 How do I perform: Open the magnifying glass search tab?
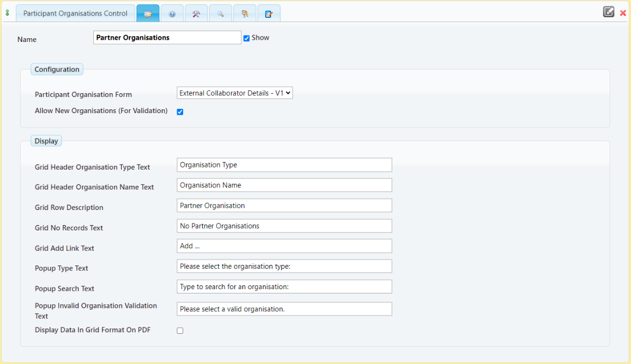(x=220, y=14)
